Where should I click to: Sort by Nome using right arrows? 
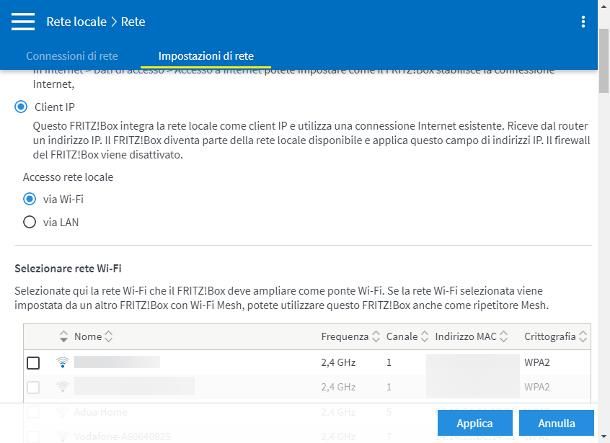point(109,337)
